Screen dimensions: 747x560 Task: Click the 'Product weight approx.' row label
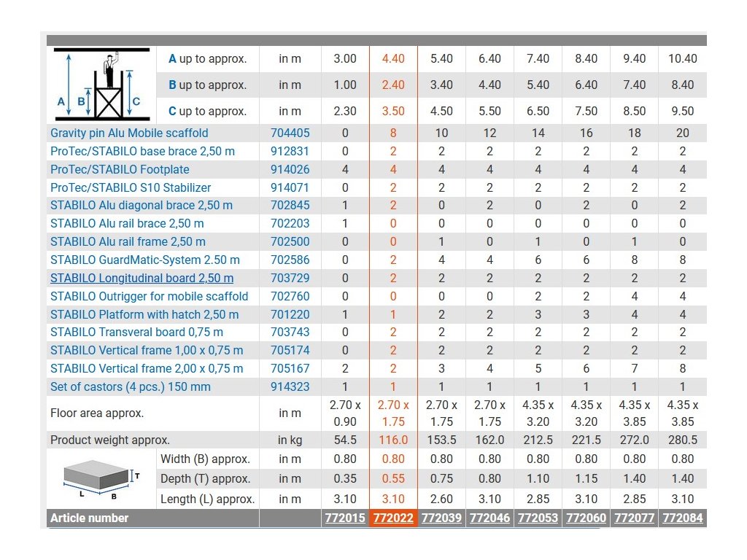coord(110,440)
